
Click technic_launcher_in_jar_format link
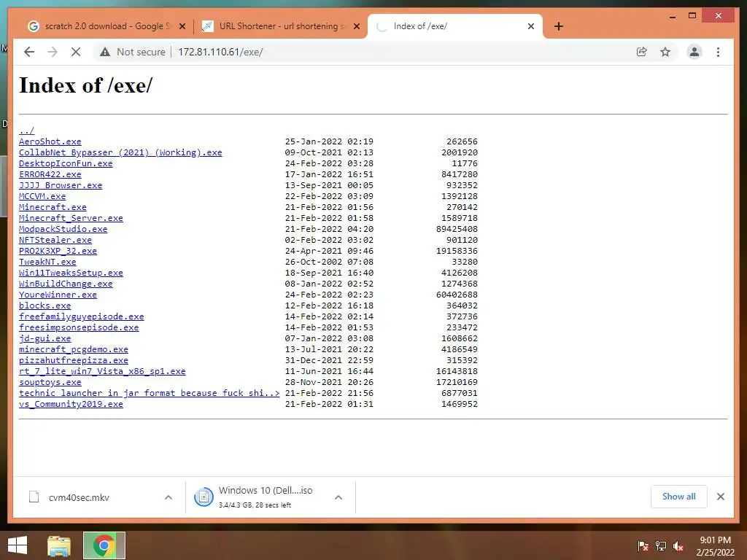click(149, 393)
